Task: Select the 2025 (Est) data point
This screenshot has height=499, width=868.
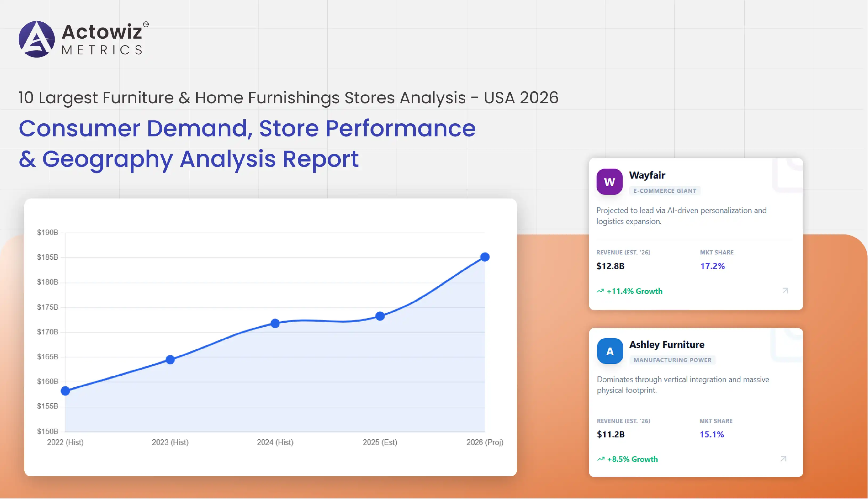Action: (380, 316)
